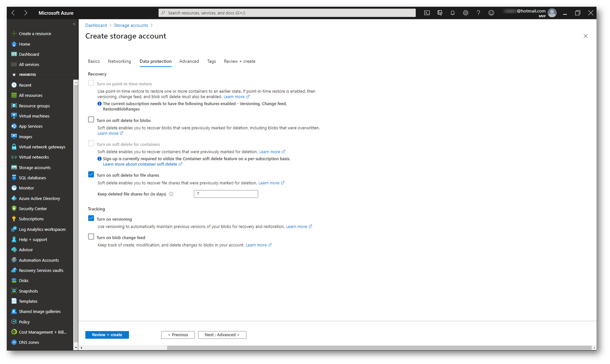
Task: Click the Virtual machines icon
Action: click(14, 116)
